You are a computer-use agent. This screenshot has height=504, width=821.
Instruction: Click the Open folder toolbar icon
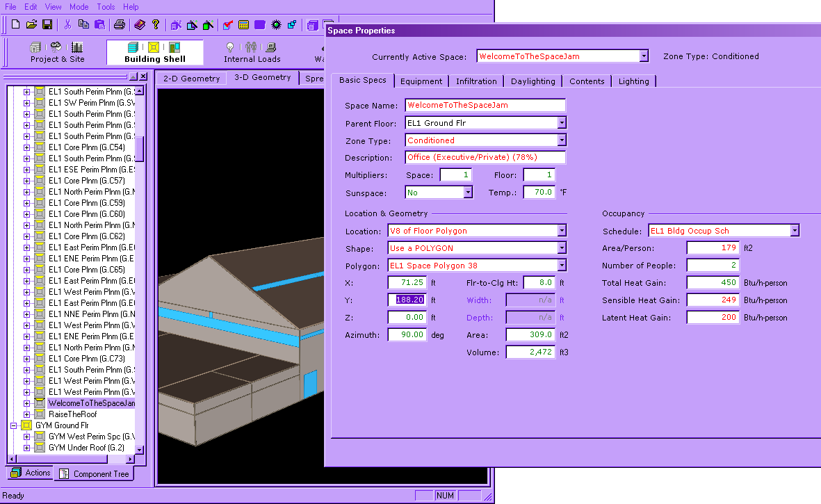coord(31,25)
